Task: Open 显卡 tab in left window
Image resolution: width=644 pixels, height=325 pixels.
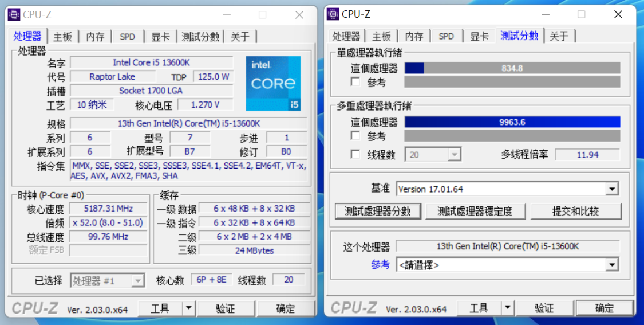Action: (160, 37)
